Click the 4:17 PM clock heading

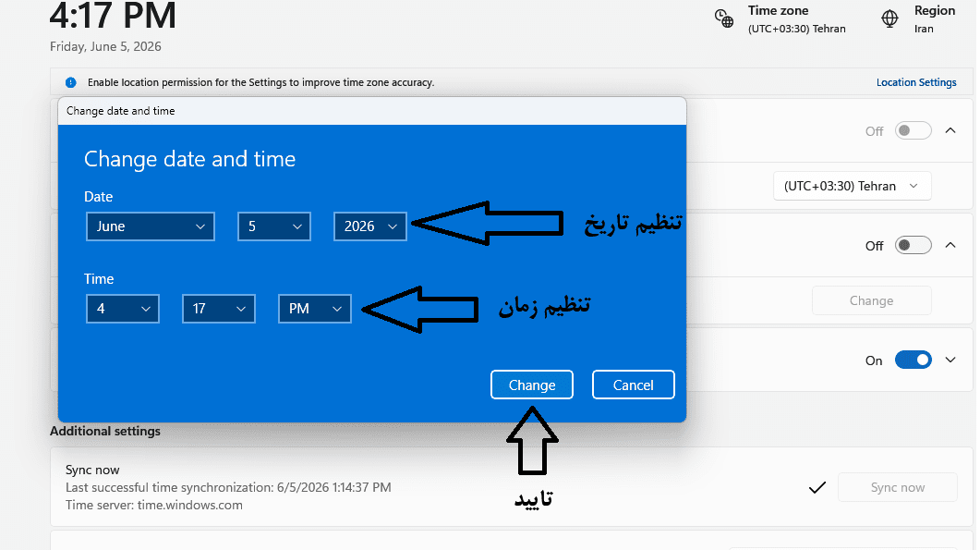(x=113, y=16)
